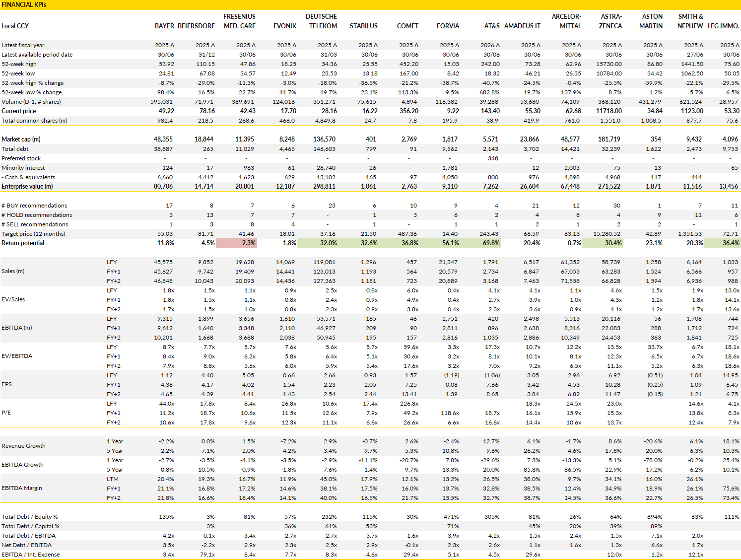This screenshot has height=560, width=741.
Task: Select the BEIERSDORF column header
Action: [196, 26]
